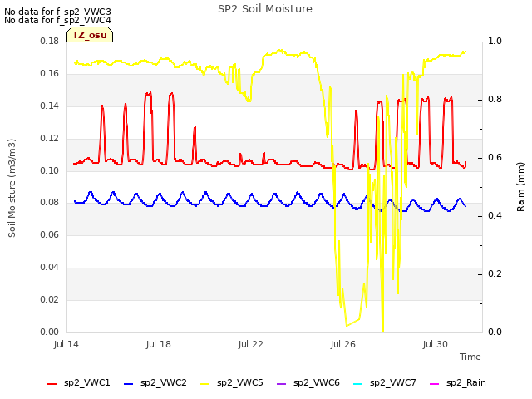
Task: Click the 0.0 right axis value
Action: tap(495, 332)
